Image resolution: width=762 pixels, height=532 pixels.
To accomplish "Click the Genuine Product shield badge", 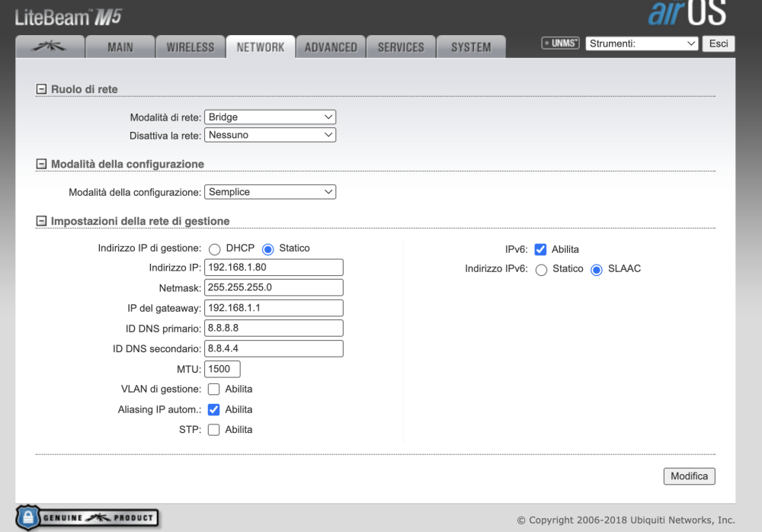I will tap(87, 518).
